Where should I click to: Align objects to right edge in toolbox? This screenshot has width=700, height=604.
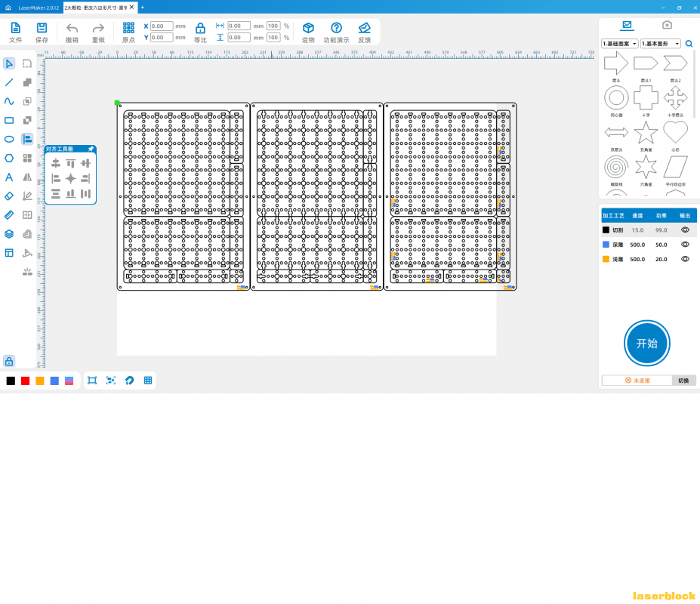[x=86, y=179]
